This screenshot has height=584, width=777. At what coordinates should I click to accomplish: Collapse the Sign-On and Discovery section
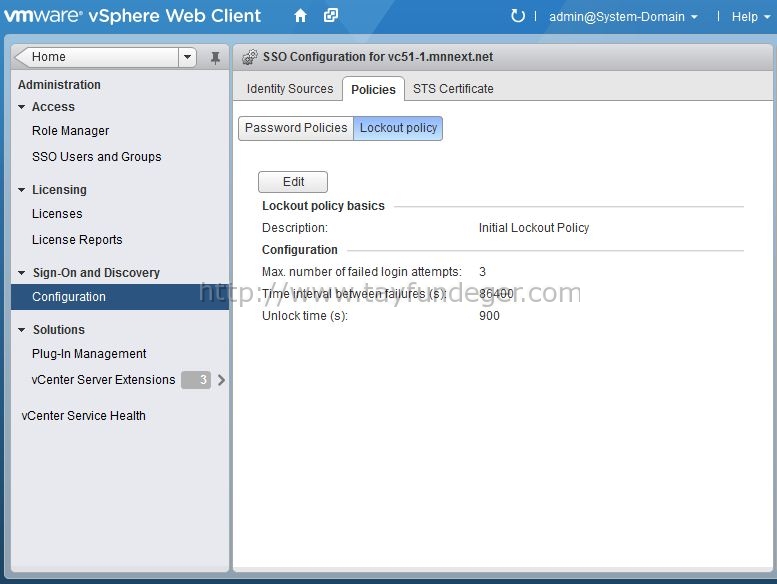(21, 272)
